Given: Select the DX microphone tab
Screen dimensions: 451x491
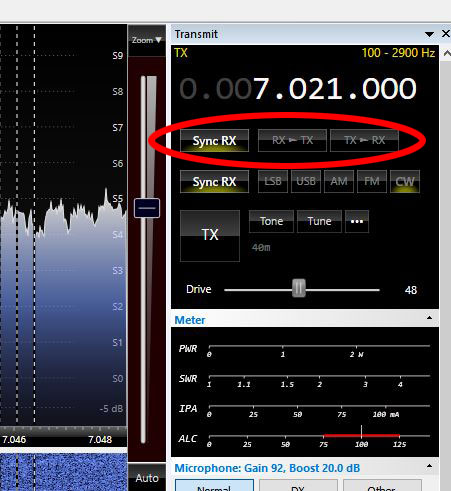Looking at the screenshot, I should (298, 486).
